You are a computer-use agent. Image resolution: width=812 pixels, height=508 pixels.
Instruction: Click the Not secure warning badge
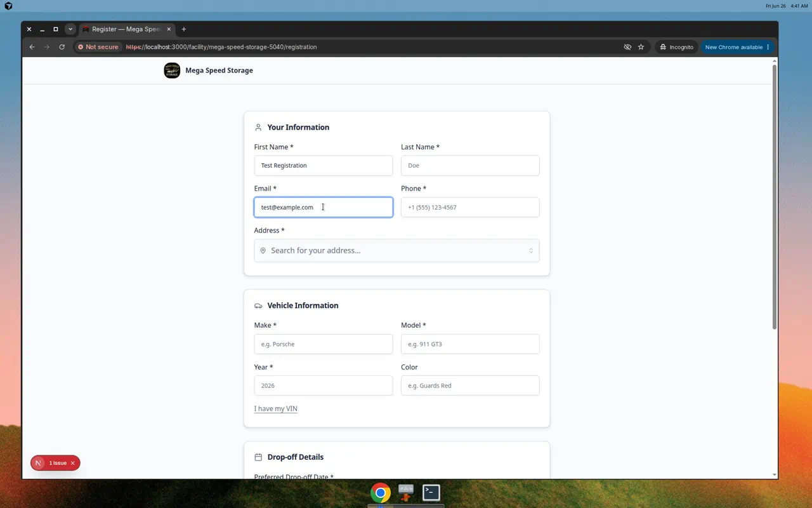(x=98, y=47)
